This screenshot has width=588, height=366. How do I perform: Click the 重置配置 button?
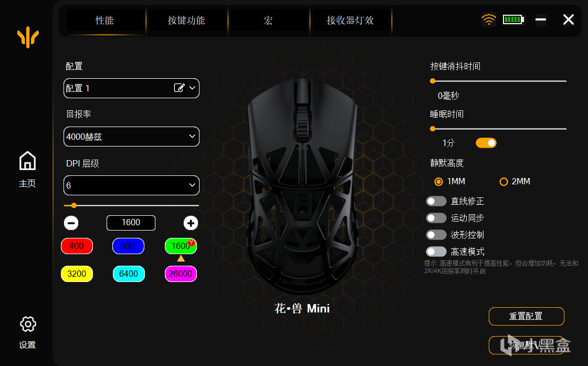tap(526, 316)
